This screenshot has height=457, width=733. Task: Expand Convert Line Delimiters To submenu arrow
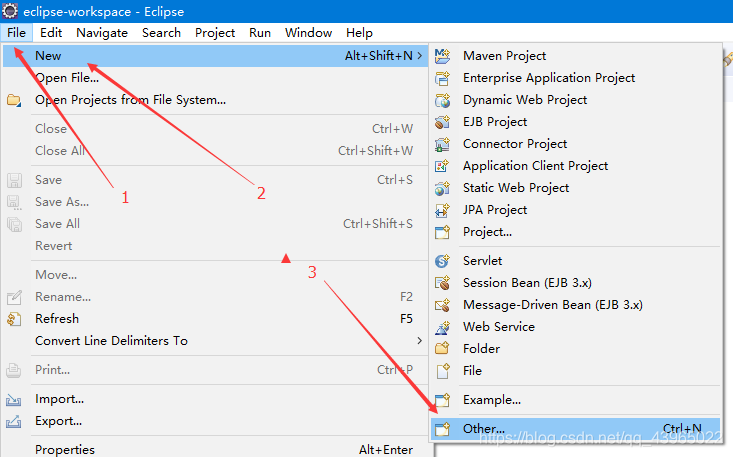pos(419,341)
